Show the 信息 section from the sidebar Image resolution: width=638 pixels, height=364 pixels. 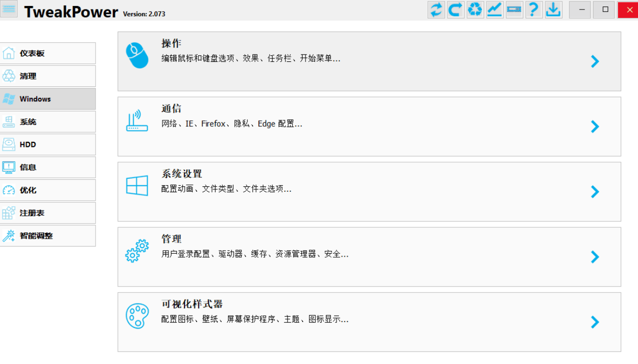[48, 167]
